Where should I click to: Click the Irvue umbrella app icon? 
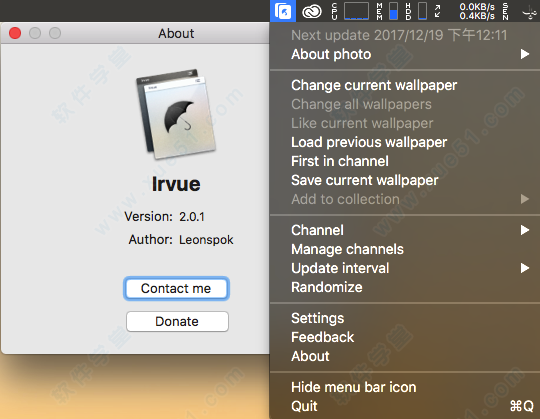point(176,114)
